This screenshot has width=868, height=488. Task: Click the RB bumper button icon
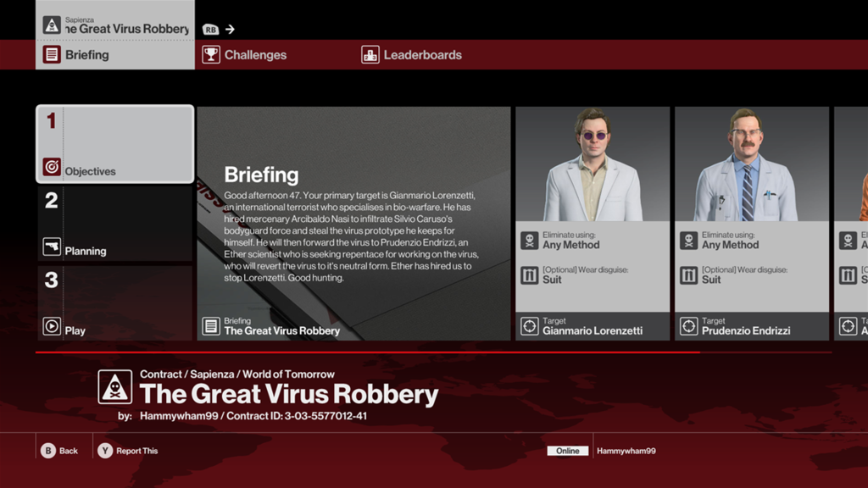tap(210, 30)
